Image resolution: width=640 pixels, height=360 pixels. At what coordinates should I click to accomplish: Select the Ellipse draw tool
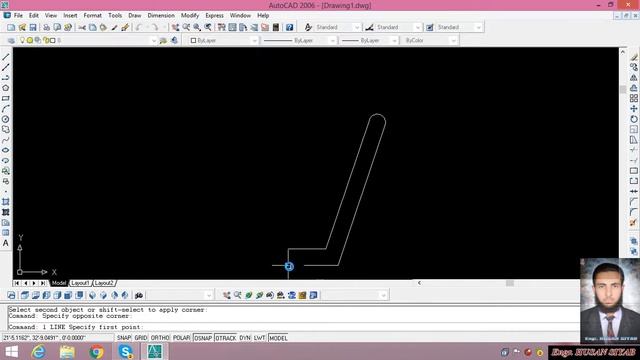click(x=6, y=150)
